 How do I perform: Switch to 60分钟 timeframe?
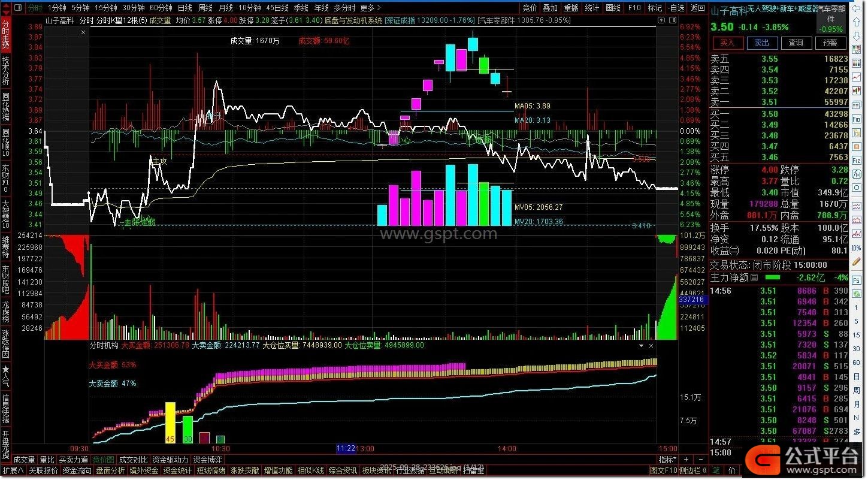click(x=161, y=8)
